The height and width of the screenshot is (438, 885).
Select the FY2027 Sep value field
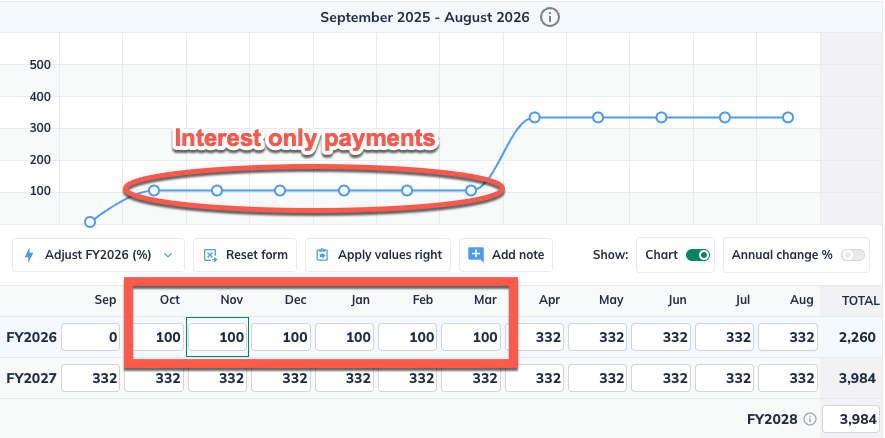(x=90, y=378)
